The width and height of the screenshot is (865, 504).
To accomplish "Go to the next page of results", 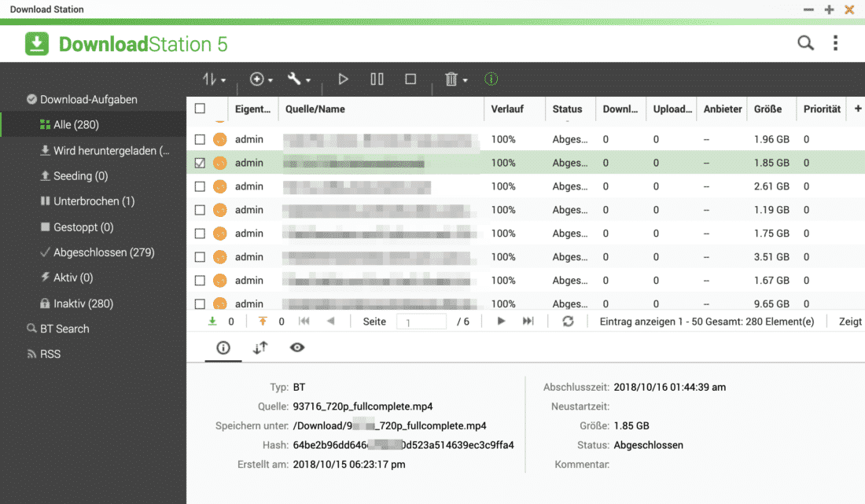I will 501,322.
